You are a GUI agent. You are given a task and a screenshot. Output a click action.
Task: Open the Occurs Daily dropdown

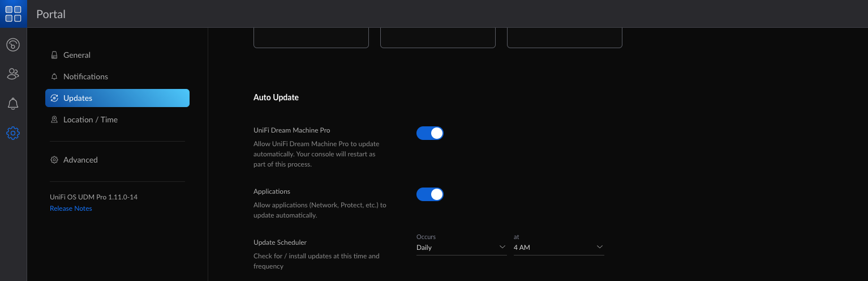(x=462, y=248)
